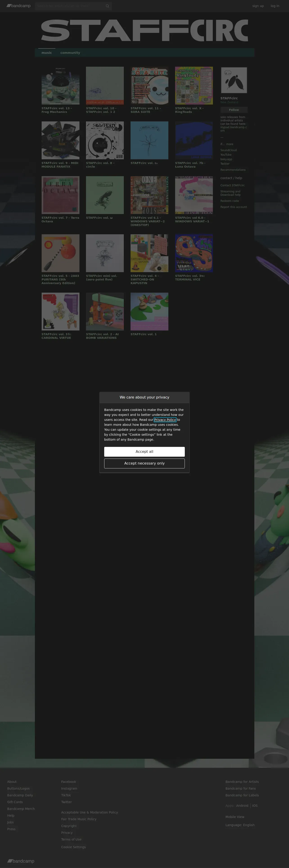The height and width of the screenshot is (868, 289).
Task: Click the STAFFcirc artist avatar image
Action: 234,80
